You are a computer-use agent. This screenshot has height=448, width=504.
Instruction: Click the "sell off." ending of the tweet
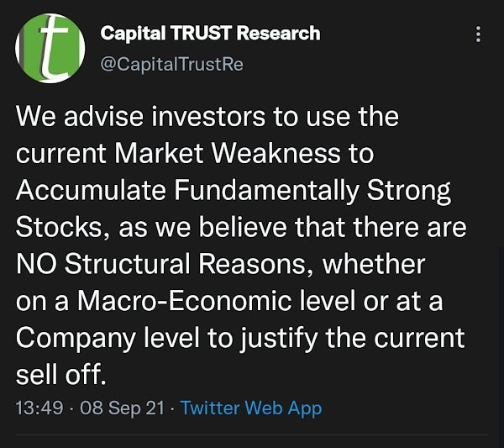coord(60,374)
